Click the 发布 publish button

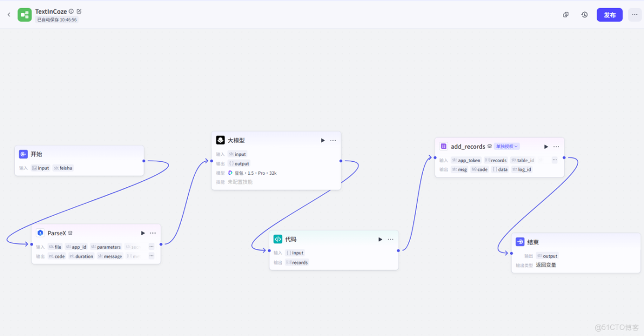pyautogui.click(x=609, y=15)
